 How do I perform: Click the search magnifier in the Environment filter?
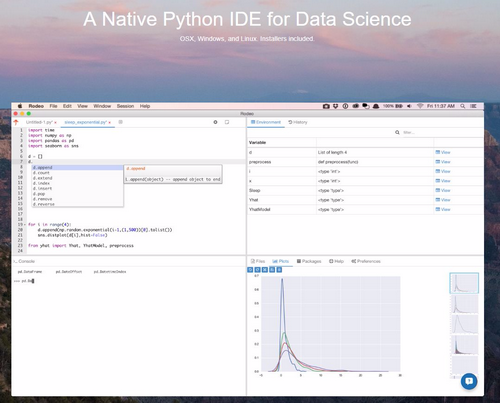pyautogui.click(x=397, y=132)
